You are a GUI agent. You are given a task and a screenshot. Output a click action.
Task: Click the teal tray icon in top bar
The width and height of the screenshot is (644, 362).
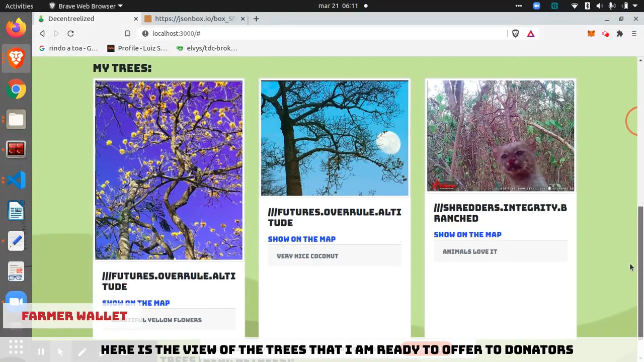[x=554, y=6]
